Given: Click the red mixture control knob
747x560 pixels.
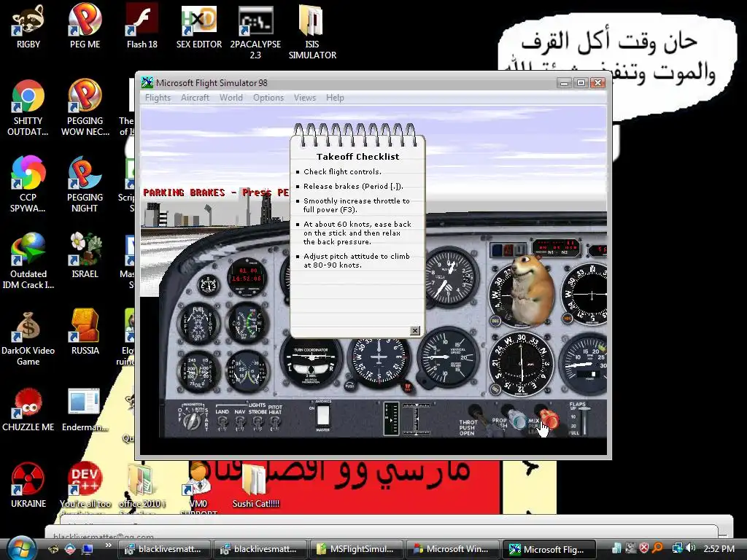Looking at the screenshot, I should pyautogui.click(x=548, y=417).
